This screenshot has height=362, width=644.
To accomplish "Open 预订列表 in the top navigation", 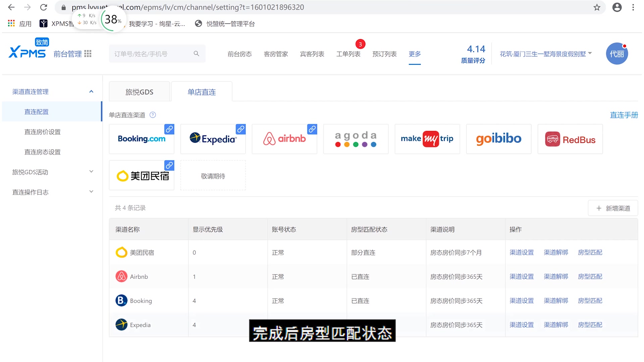I will 384,54.
